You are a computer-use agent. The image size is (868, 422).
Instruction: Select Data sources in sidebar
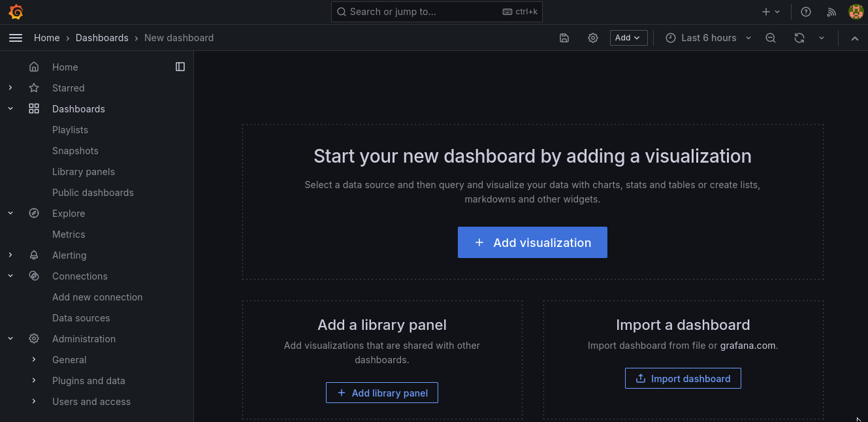(81, 317)
